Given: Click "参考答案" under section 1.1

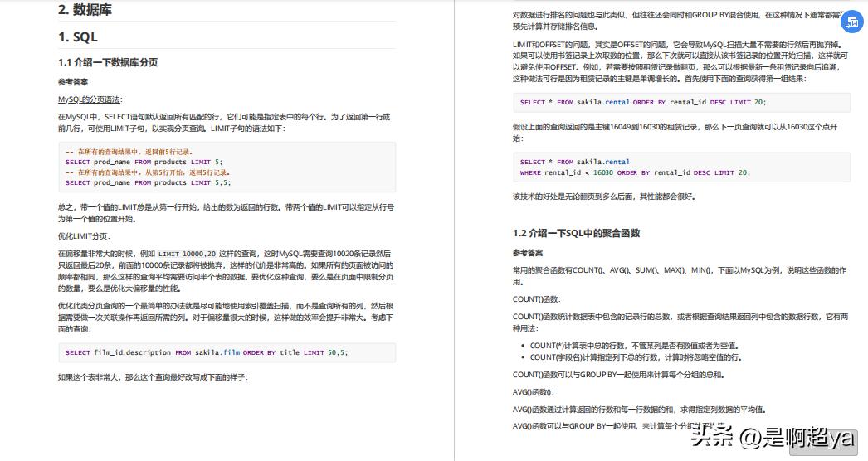Looking at the screenshot, I should click(73, 82).
